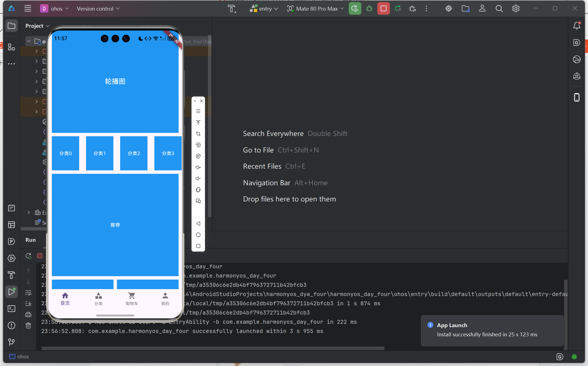Expand the Version control dropdown
This screenshot has height=366, width=588.
tap(98, 9)
